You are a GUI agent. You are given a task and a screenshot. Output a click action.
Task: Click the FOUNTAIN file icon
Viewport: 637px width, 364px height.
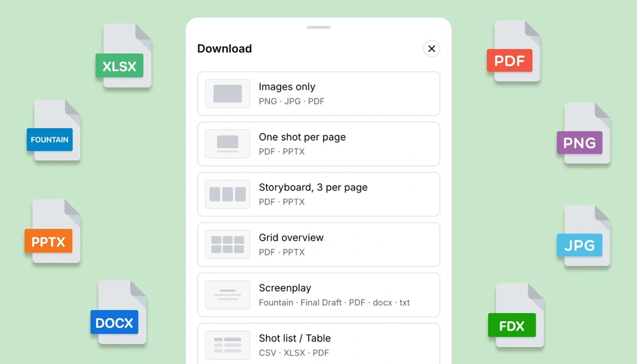[54, 130]
